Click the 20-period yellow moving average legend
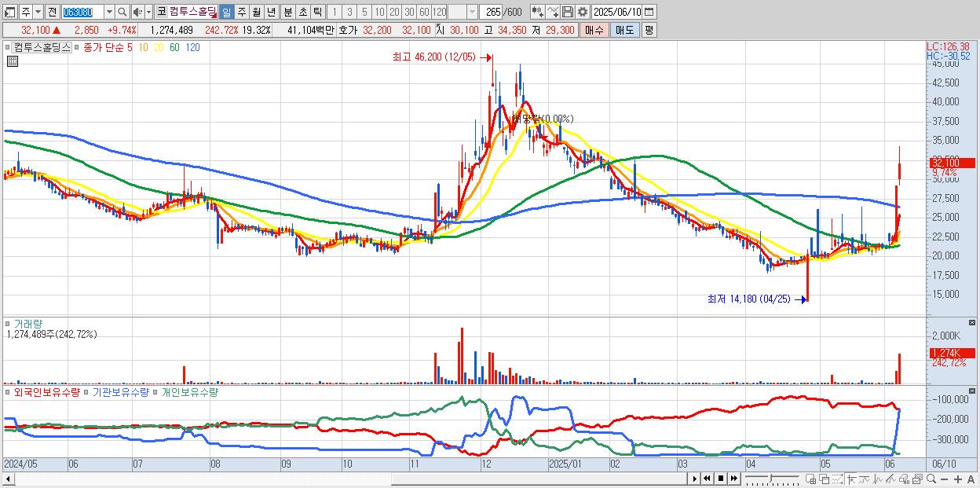Screen dimensions: 980x488 159,47
